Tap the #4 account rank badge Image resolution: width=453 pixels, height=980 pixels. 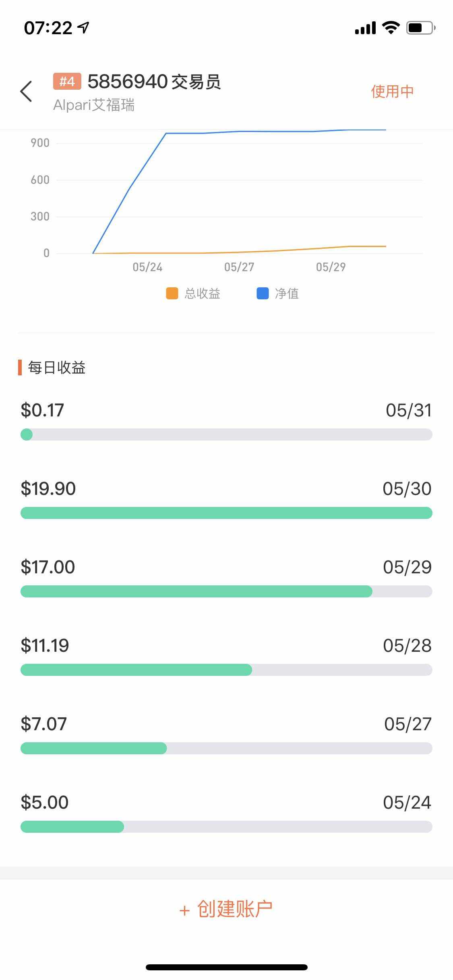coord(67,81)
